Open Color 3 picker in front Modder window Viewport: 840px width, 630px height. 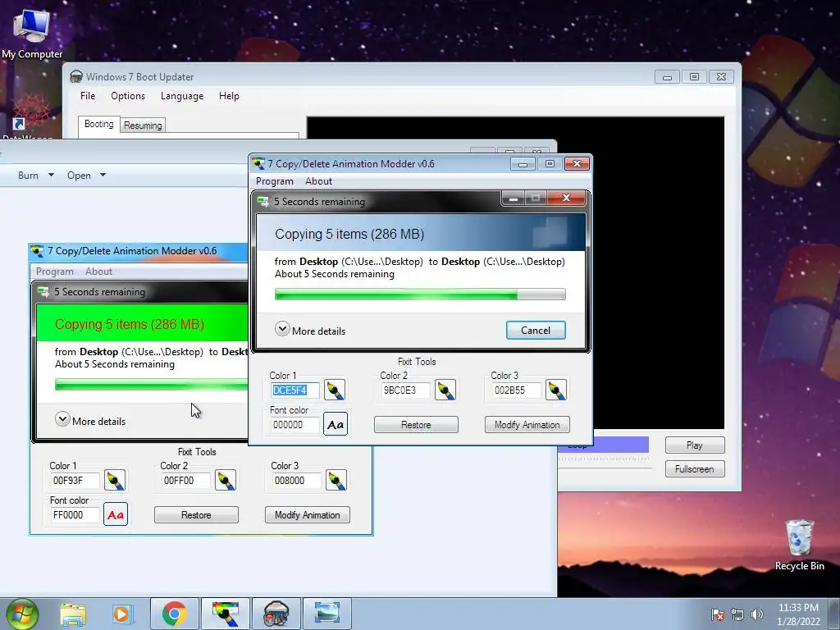click(555, 390)
